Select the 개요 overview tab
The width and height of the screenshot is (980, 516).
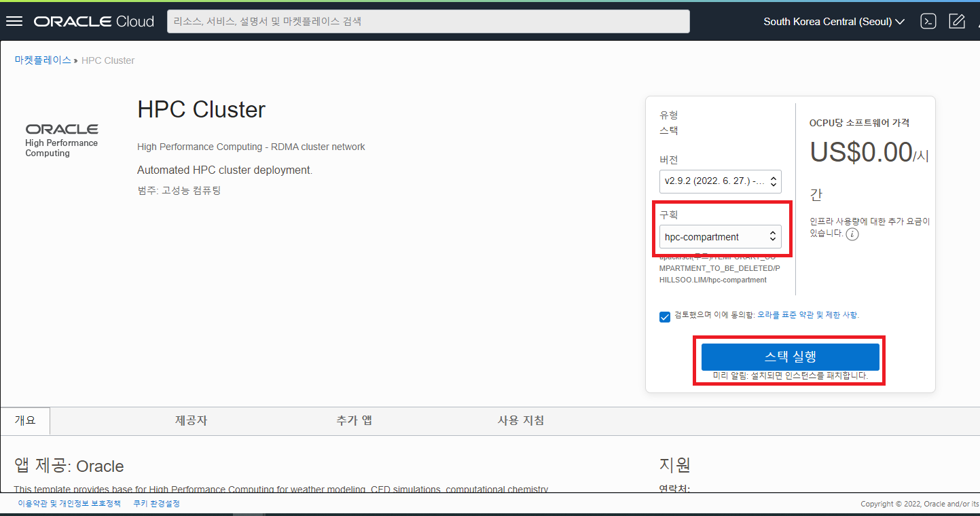click(x=26, y=420)
